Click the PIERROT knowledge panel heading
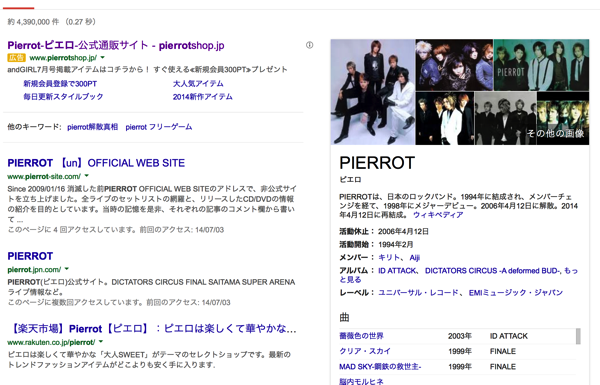Image resolution: width=600 pixels, height=385 pixels. [377, 163]
